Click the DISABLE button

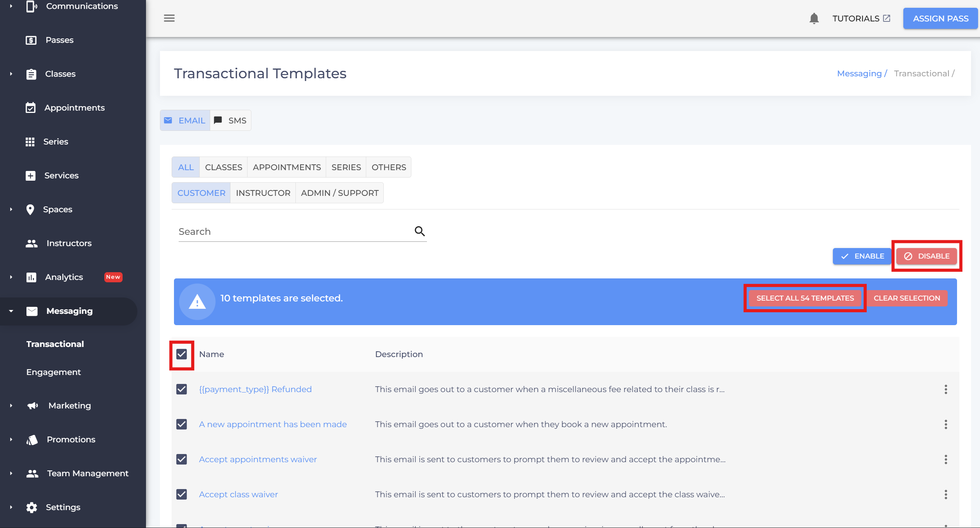point(926,256)
